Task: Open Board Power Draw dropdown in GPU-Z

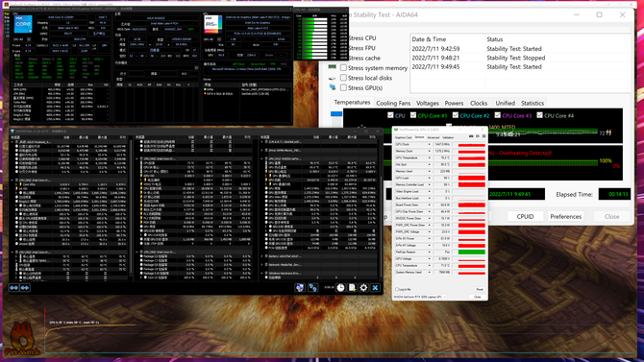Action: coord(430,205)
